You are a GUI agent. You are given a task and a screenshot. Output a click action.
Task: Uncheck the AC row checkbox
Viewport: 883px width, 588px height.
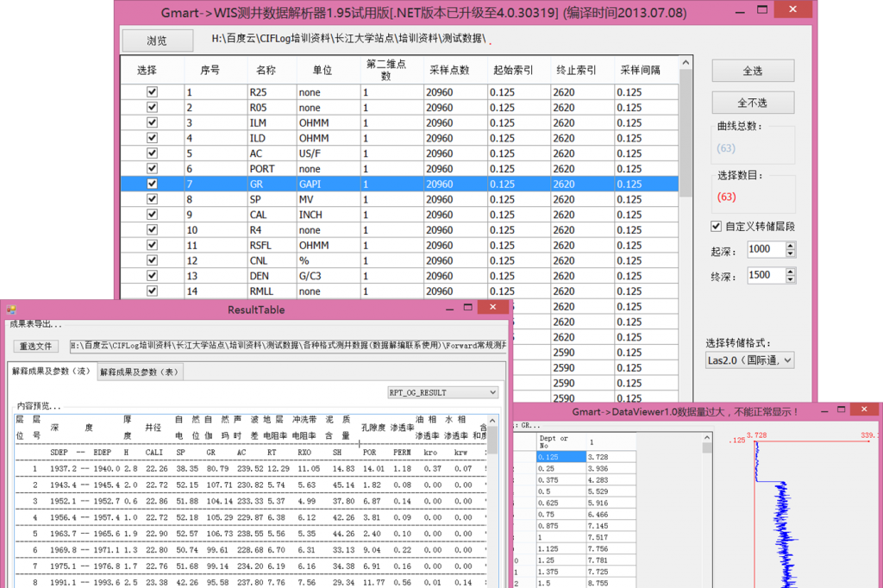click(152, 153)
